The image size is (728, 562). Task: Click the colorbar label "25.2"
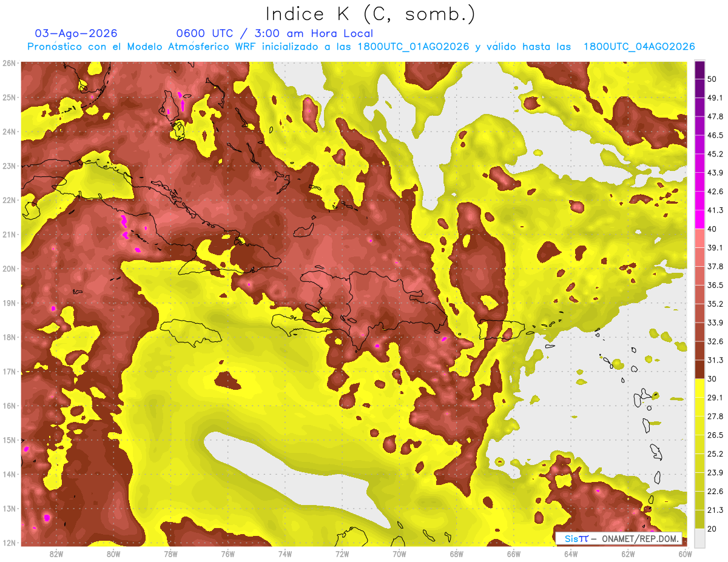715,454
